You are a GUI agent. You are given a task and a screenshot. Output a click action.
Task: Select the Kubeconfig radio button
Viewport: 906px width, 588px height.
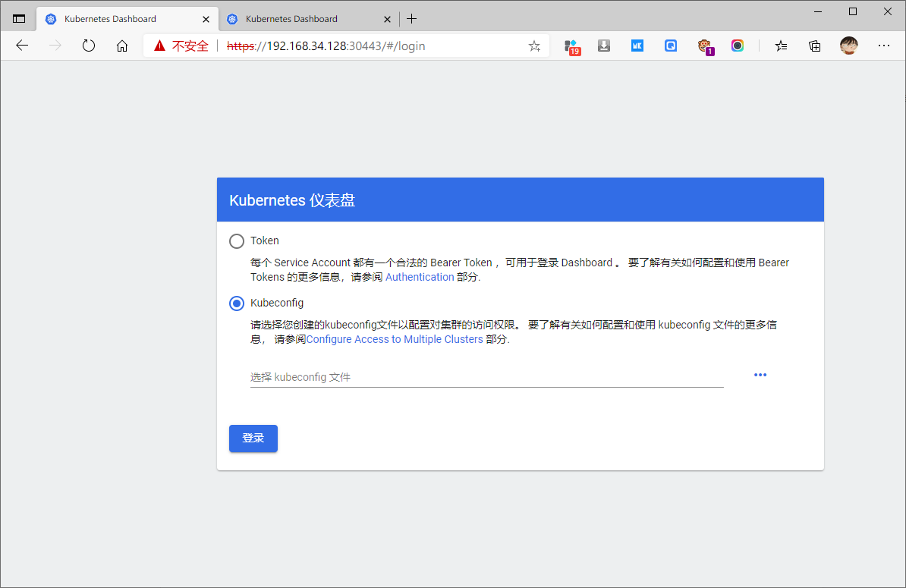tap(237, 303)
